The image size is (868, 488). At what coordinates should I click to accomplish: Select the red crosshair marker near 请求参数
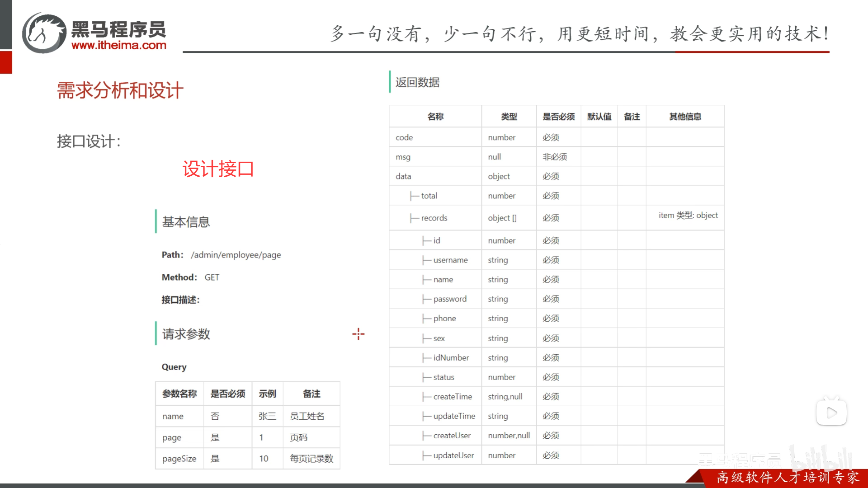[x=359, y=334]
